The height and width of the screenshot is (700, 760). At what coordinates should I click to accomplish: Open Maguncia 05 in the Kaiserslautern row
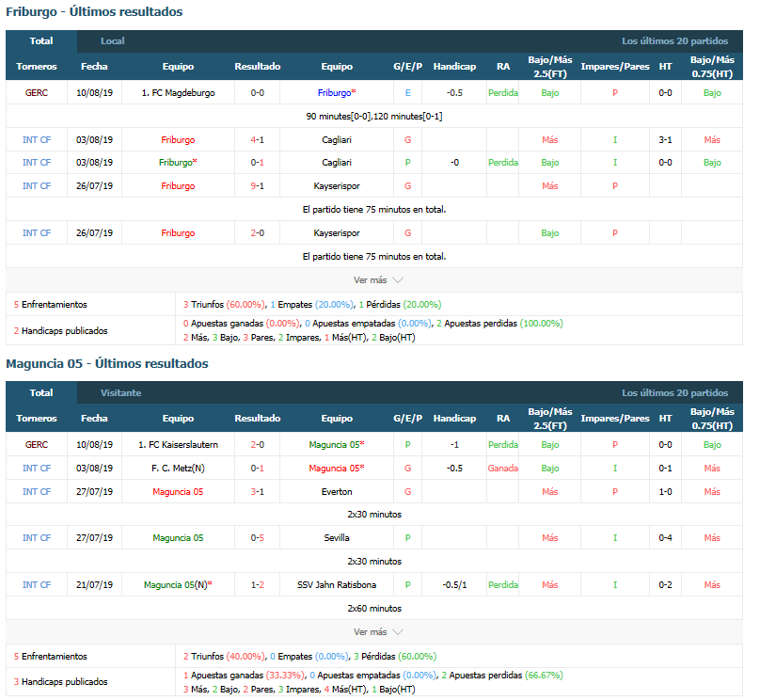(x=337, y=444)
